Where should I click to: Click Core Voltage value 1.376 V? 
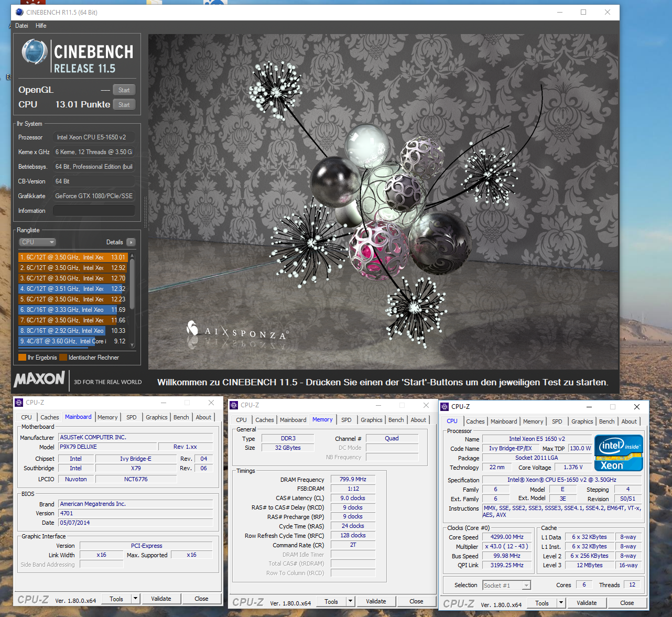573,467
